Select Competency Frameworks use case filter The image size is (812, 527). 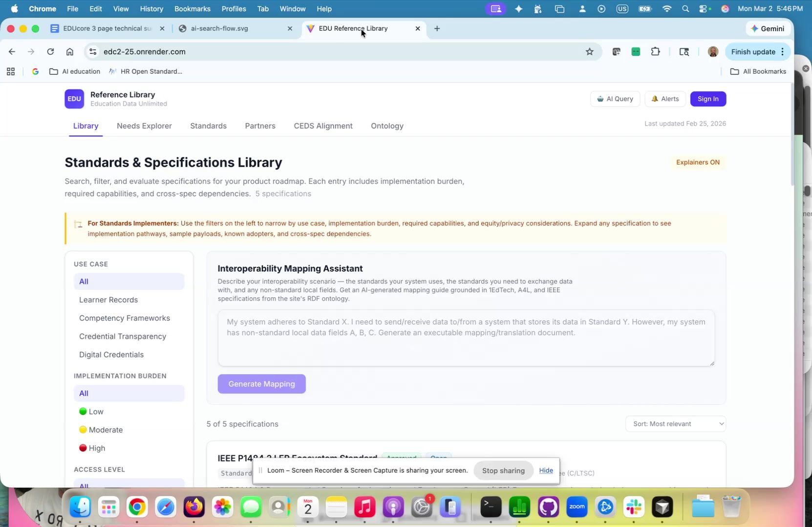click(x=129, y=318)
